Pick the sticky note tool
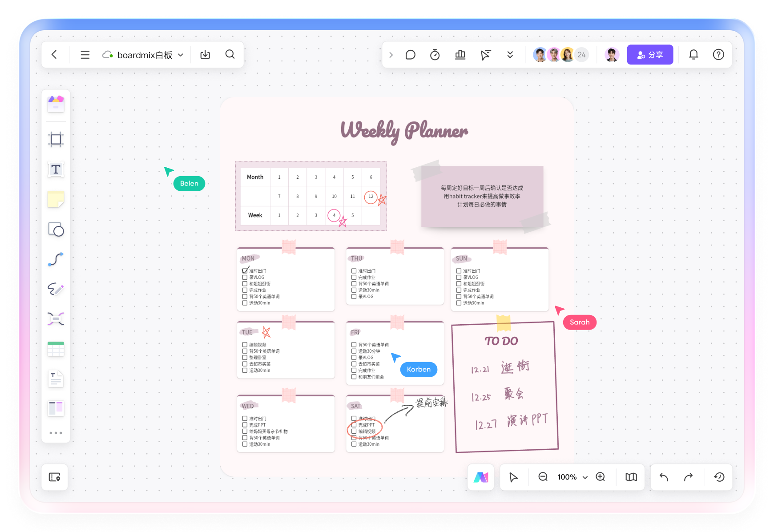Screen dimensions: 774x532 tap(56, 199)
